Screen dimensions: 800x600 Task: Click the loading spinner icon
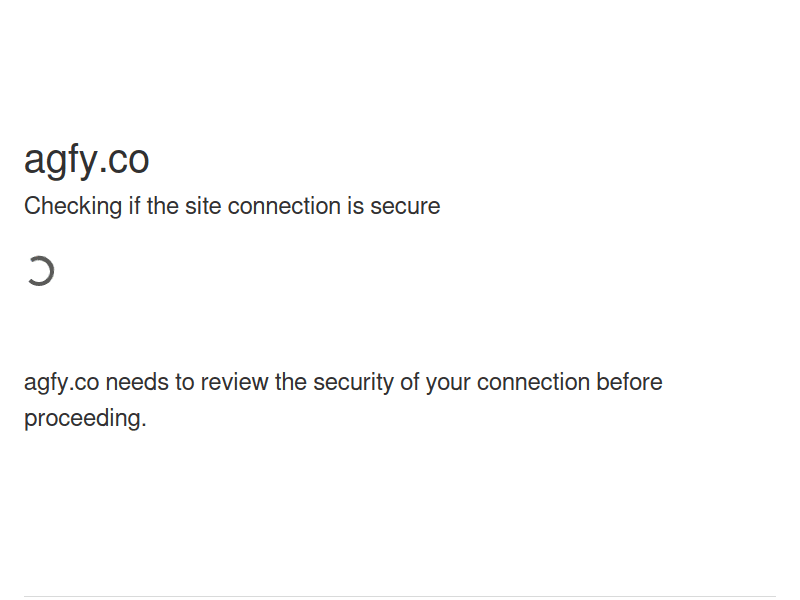40,271
